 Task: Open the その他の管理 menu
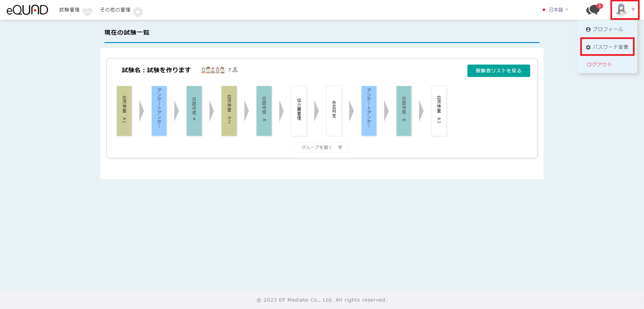[115, 10]
